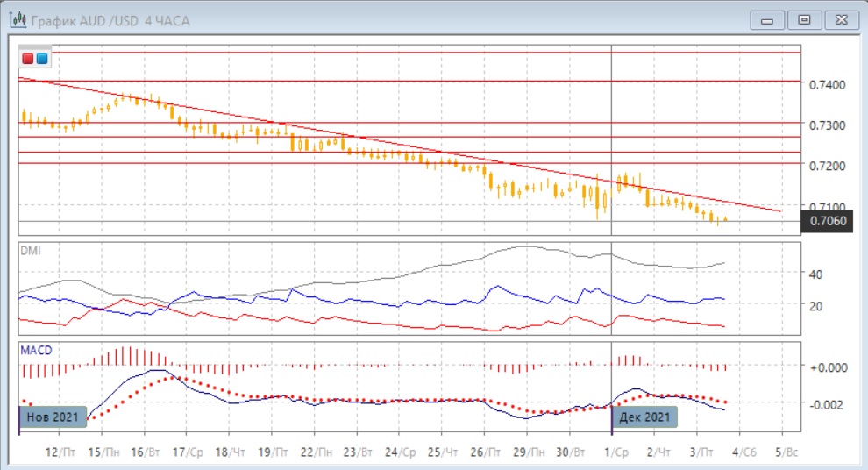Viewport: 868px width, 470px height.
Task: Maximize the AUD/USD chart window
Action: 804,18
